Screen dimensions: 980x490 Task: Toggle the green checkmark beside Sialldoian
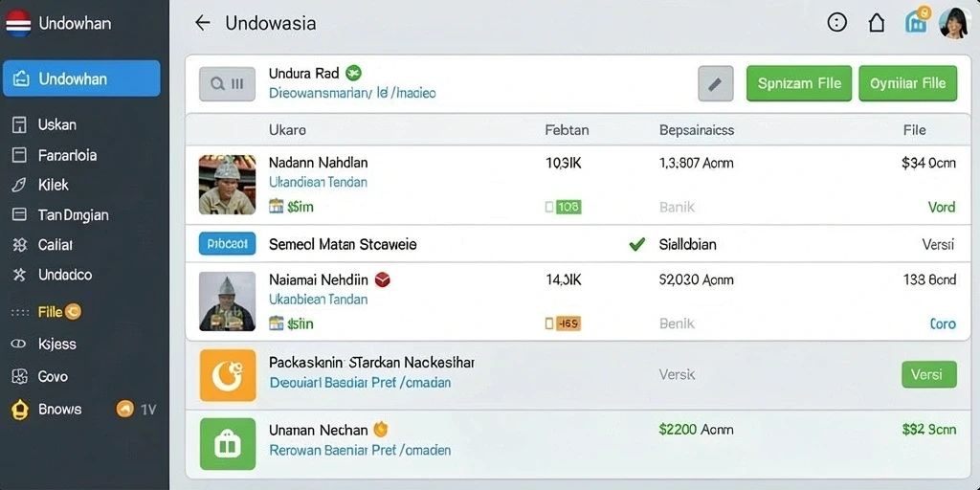coord(636,244)
